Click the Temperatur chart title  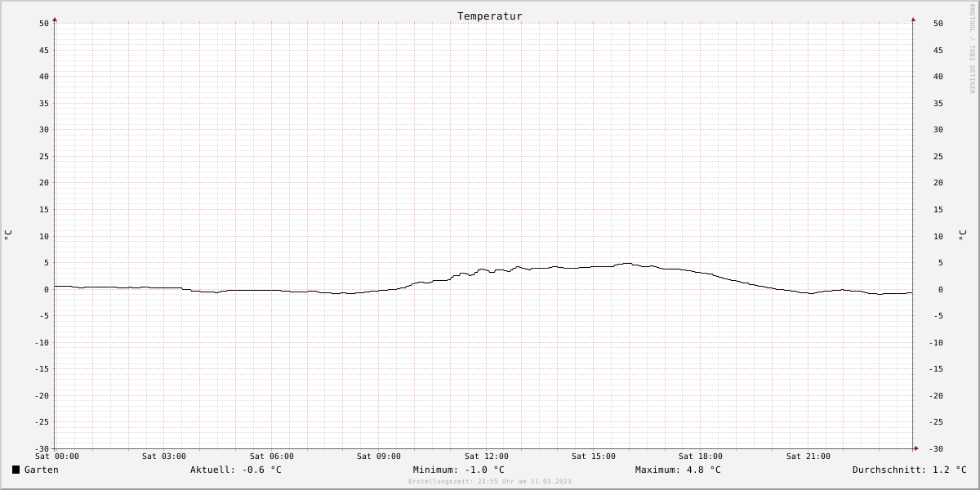coord(490,16)
